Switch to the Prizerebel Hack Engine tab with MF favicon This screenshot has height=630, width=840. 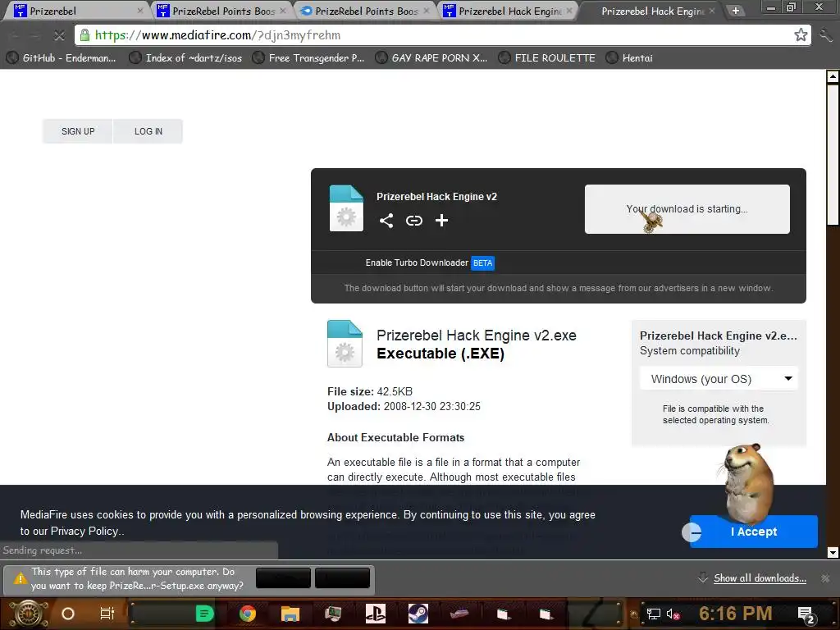[x=508, y=11]
